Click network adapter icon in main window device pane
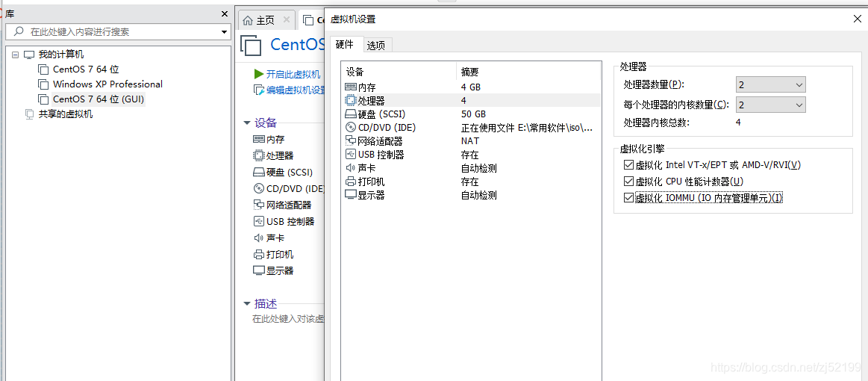Image resolution: width=868 pixels, height=381 pixels. click(x=258, y=205)
